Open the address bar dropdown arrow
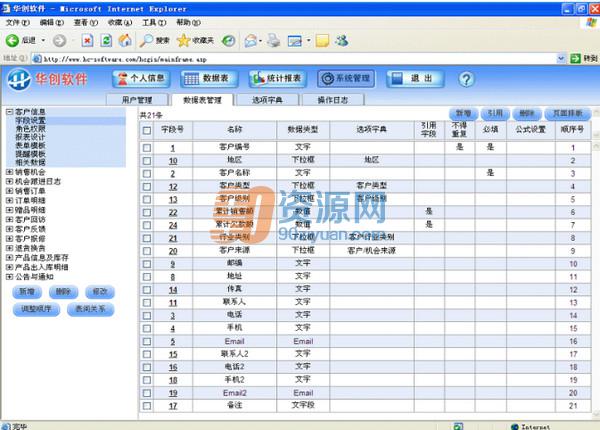The width and height of the screenshot is (600, 430). click(x=561, y=59)
